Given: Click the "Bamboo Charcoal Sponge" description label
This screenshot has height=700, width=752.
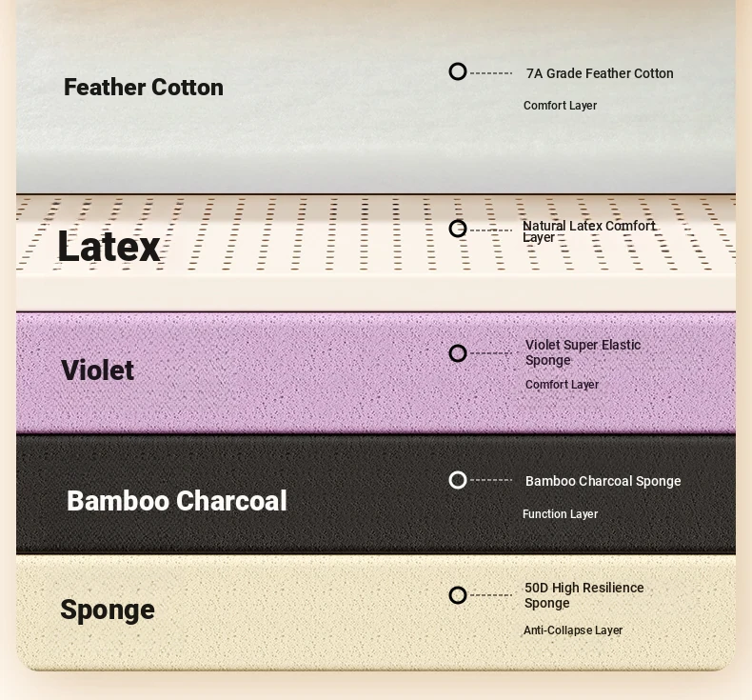Looking at the screenshot, I should [x=603, y=481].
